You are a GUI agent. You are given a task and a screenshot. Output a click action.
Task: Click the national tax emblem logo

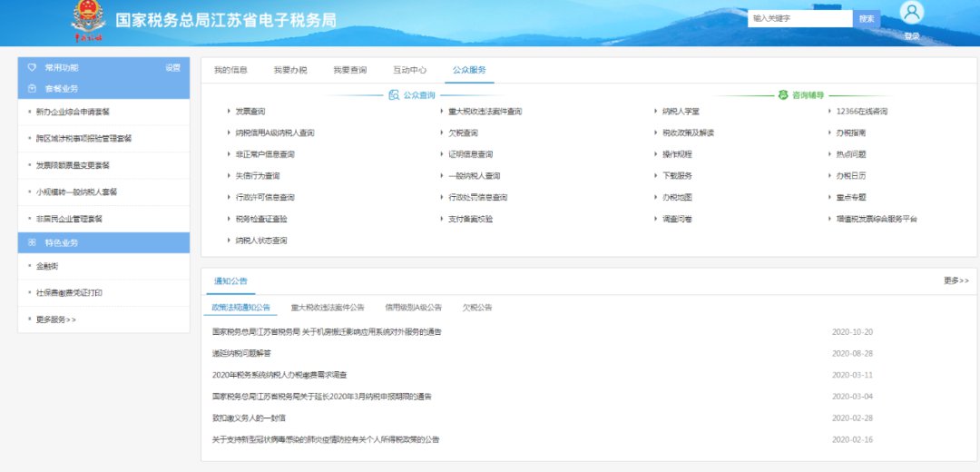tap(88, 20)
